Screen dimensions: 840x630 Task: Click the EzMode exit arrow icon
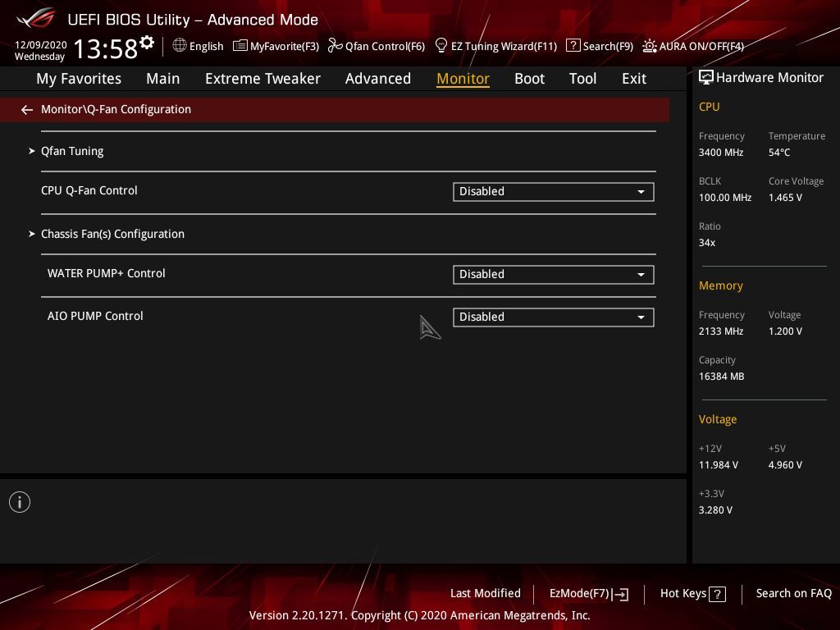coord(620,594)
